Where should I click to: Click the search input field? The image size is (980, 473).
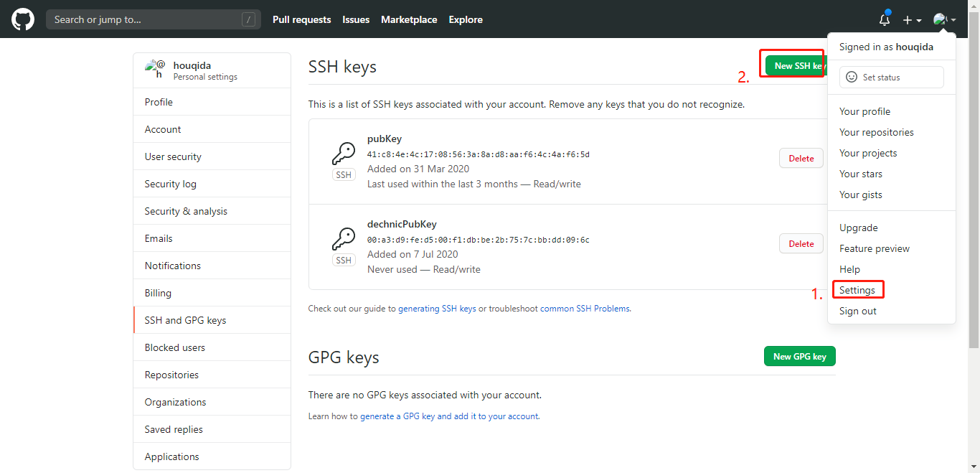(153, 19)
